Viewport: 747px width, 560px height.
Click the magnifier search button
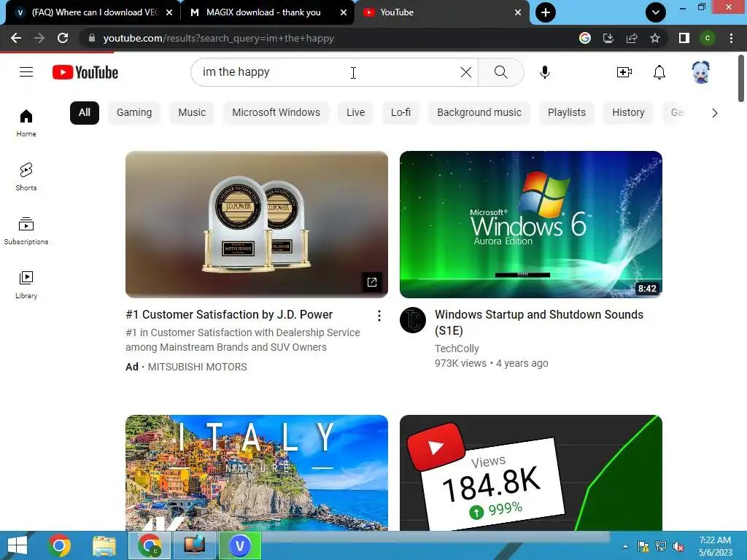(x=500, y=72)
